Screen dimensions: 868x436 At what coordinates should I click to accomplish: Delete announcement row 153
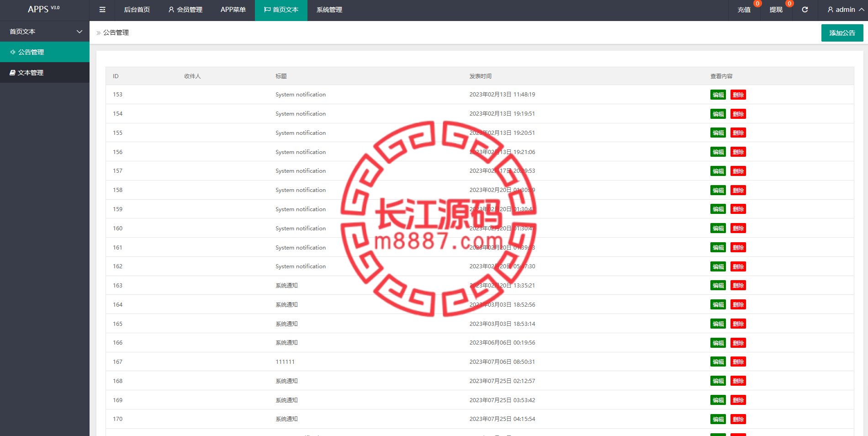(738, 95)
